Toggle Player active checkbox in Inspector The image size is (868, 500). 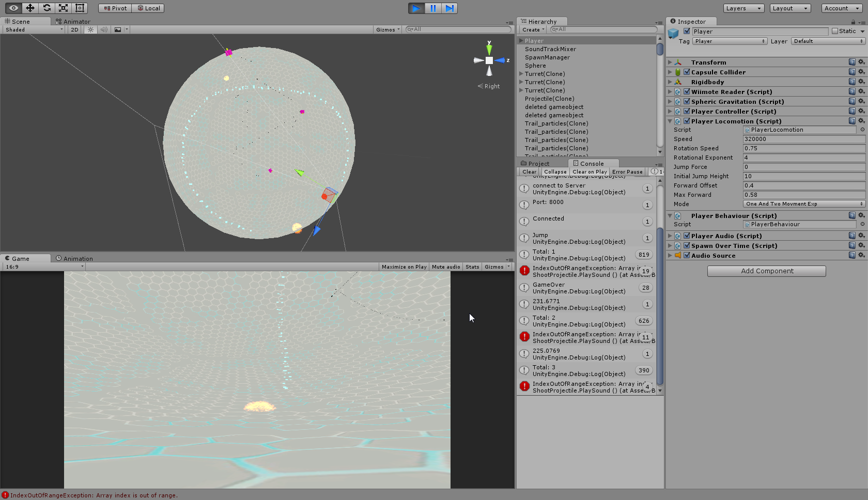click(x=687, y=31)
